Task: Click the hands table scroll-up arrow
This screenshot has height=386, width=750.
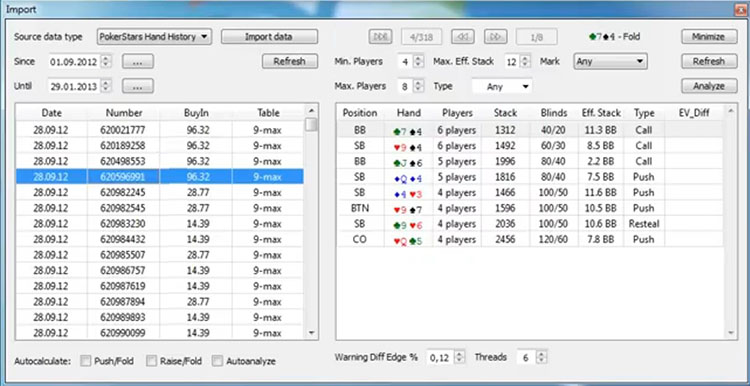Action: (x=730, y=110)
